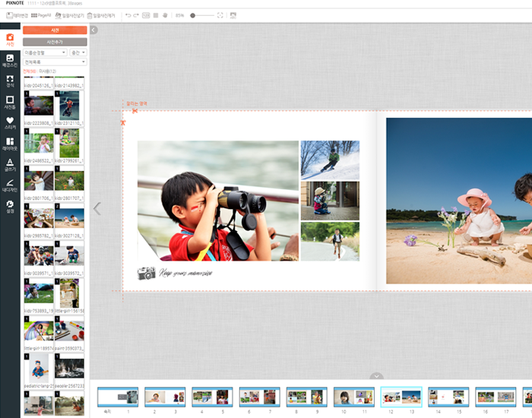Click the 사진추가 add photo button
Viewport: 532px width, 418px height.
coord(55,41)
